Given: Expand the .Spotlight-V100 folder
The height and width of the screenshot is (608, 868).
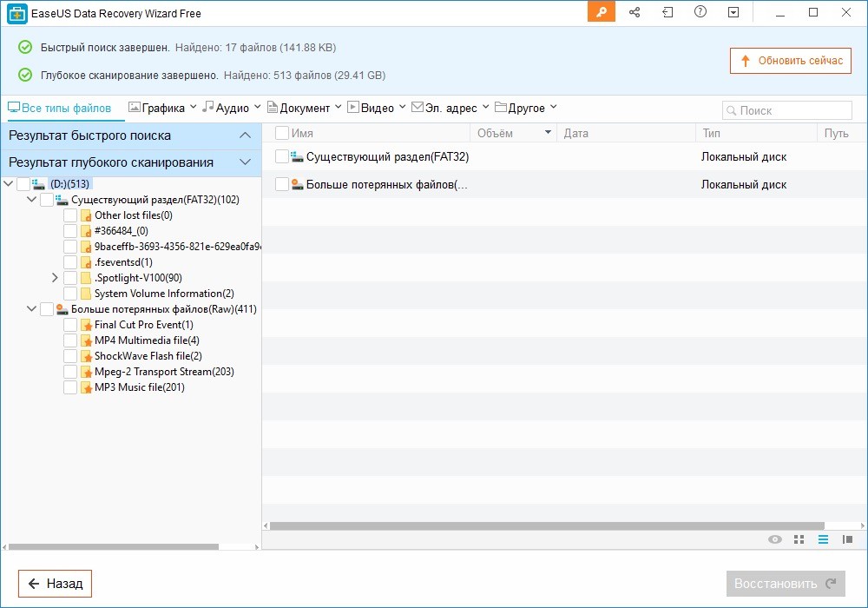Looking at the screenshot, I should click(x=55, y=278).
